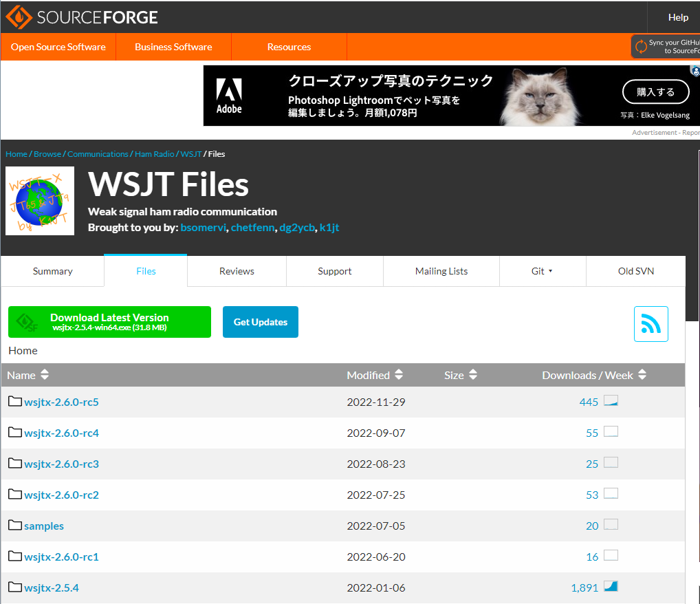Open the bsomervi maintainer profile link
Viewport: 700px width, 604px height.
203,227
